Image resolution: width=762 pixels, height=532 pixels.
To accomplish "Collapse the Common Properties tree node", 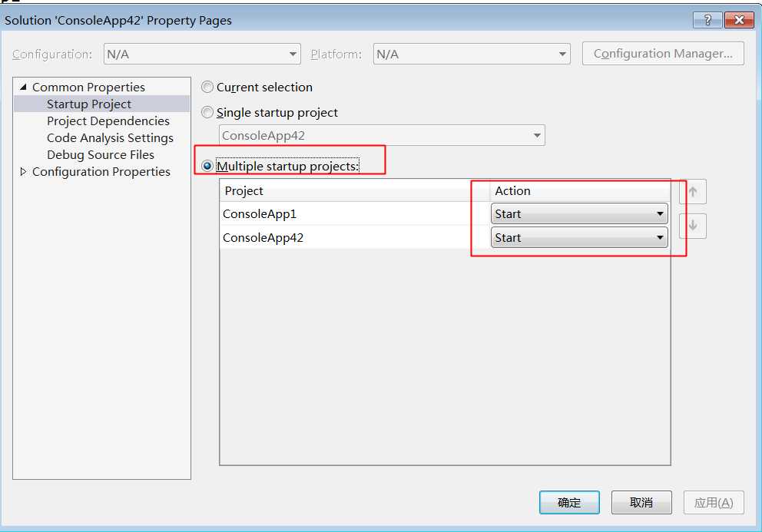I will coord(23,87).
